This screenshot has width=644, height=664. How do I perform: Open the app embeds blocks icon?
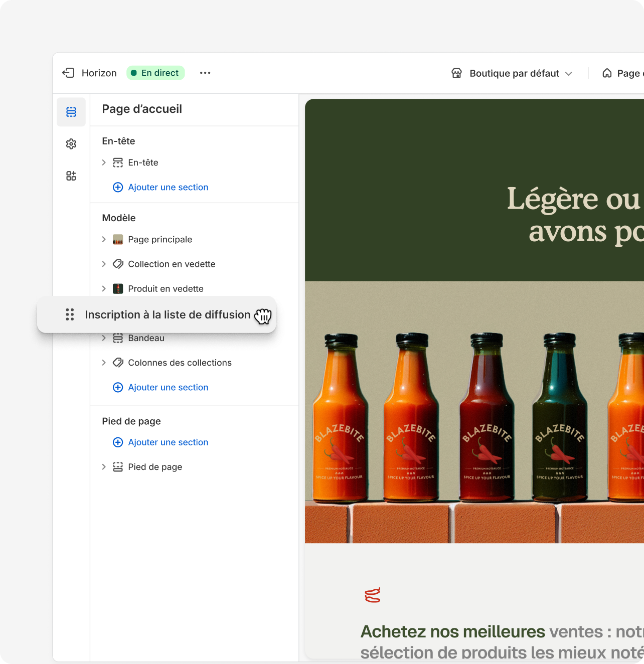71,176
